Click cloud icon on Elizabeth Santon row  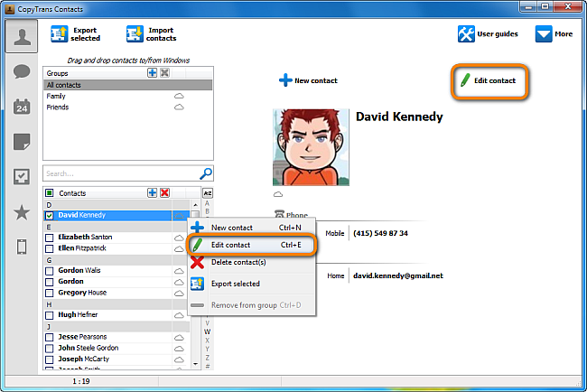click(x=179, y=238)
